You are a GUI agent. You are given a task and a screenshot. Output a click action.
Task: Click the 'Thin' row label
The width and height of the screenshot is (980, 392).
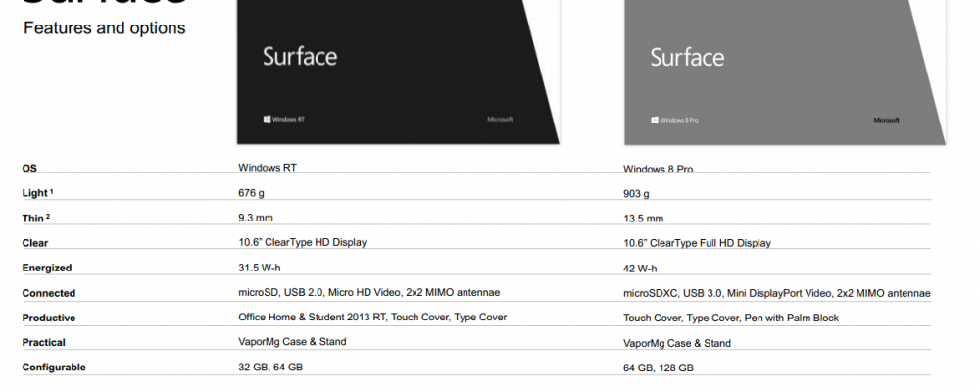(35, 219)
